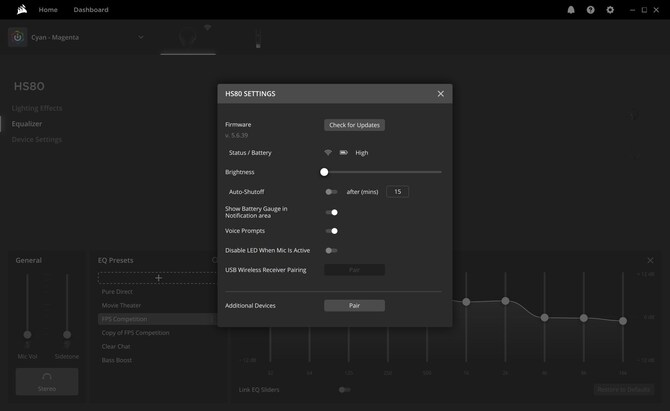Click Pair for Additional Devices
The height and width of the screenshot is (411, 670).
click(354, 305)
